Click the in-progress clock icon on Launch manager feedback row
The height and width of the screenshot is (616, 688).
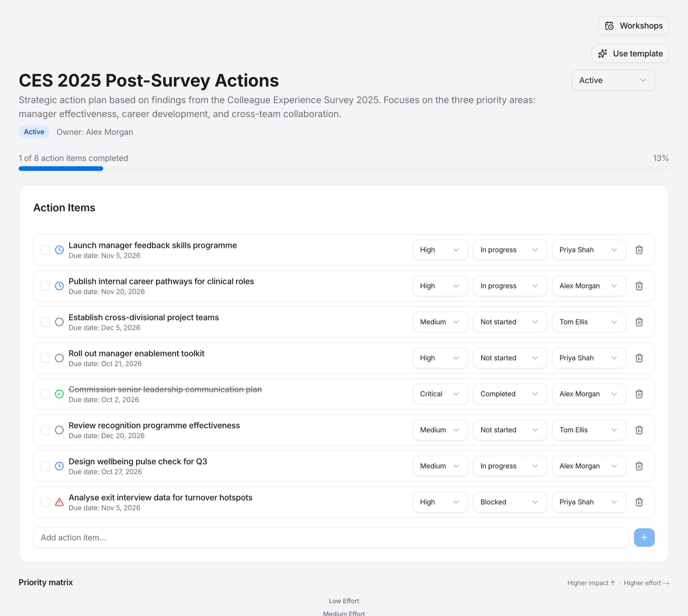click(59, 250)
